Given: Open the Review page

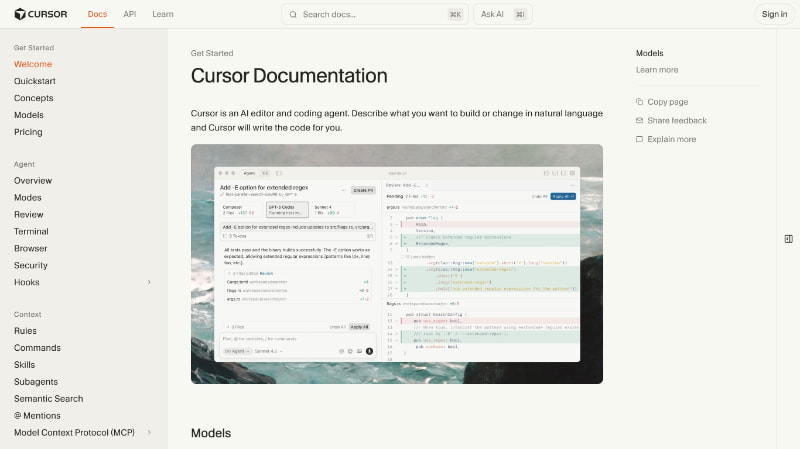Looking at the screenshot, I should [x=29, y=214].
